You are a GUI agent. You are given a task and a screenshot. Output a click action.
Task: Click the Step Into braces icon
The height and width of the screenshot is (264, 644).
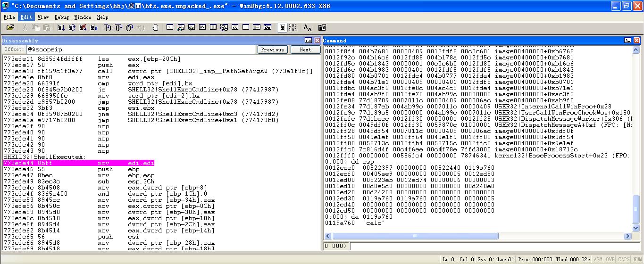[x=108, y=28]
